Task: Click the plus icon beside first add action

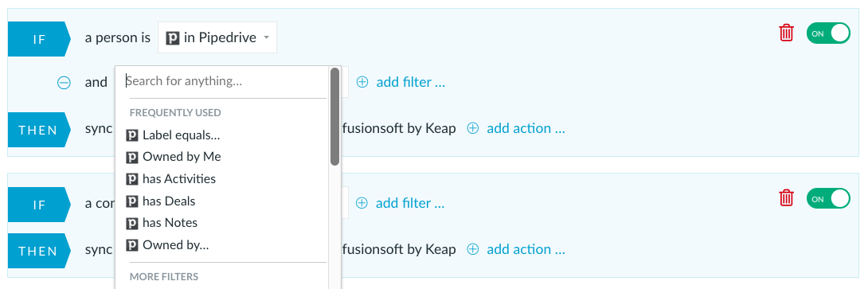Action: point(473,128)
